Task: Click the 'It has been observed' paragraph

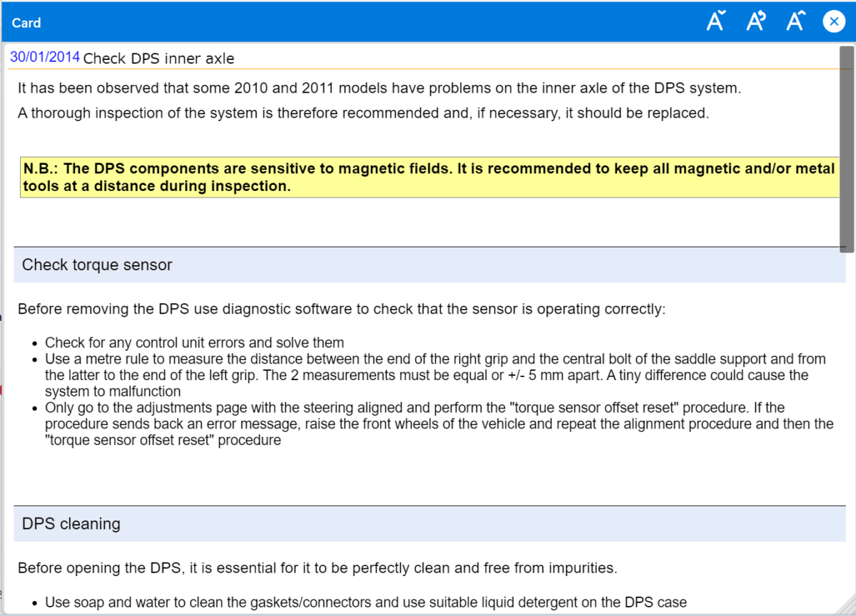Action: 379,88
